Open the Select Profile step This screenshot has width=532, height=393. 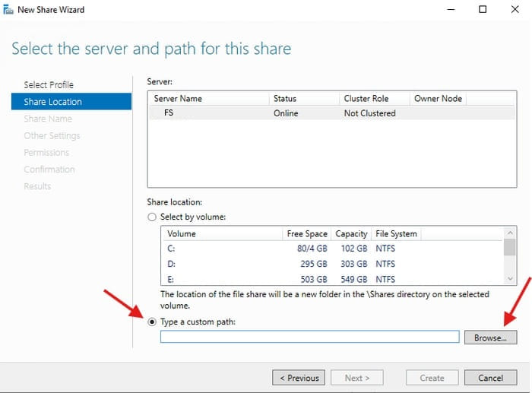click(x=49, y=85)
